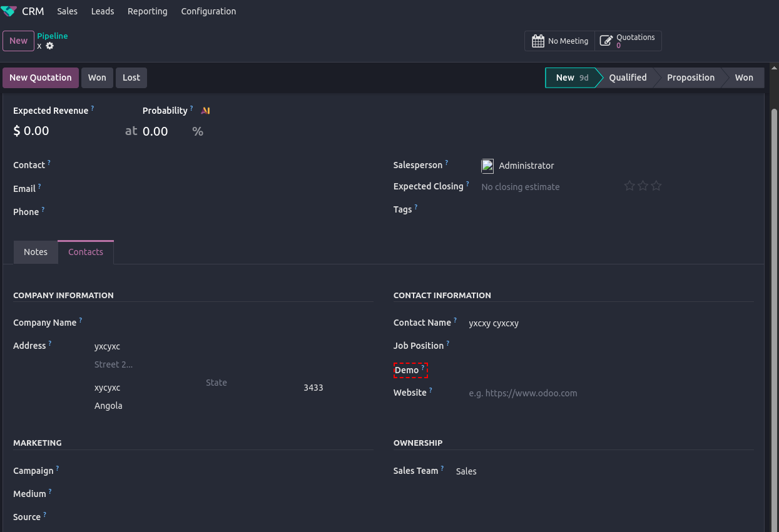
Task: Set priority with the second star
Action: (643, 186)
